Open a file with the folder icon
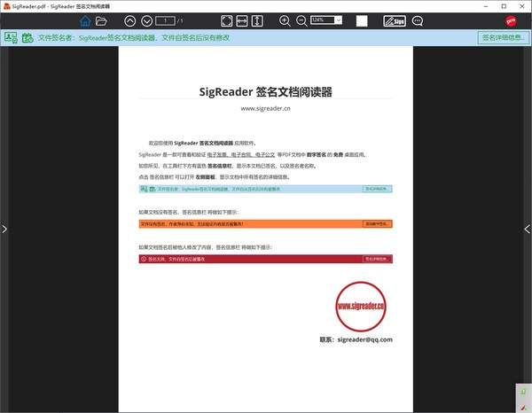The image size is (532, 413). (x=101, y=20)
